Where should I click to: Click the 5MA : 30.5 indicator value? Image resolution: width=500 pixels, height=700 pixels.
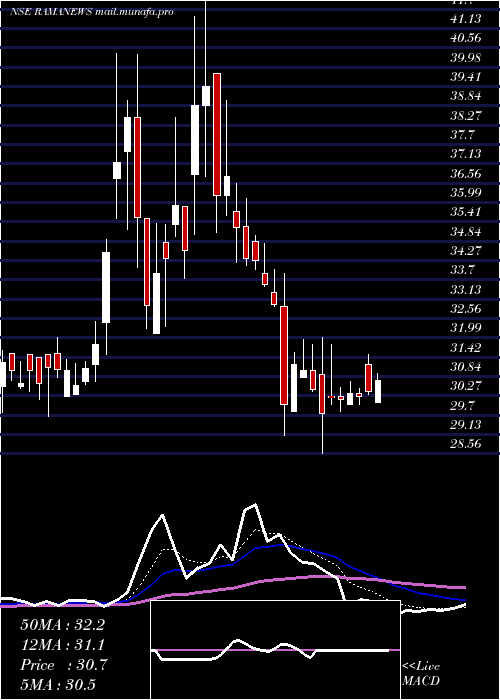click(58, 685)
